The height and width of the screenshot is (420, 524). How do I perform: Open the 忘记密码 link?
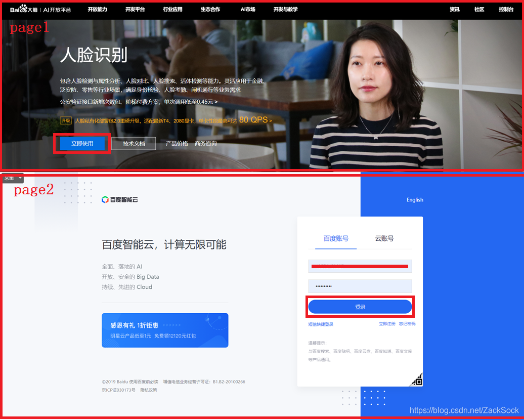(x=407, y=324)
